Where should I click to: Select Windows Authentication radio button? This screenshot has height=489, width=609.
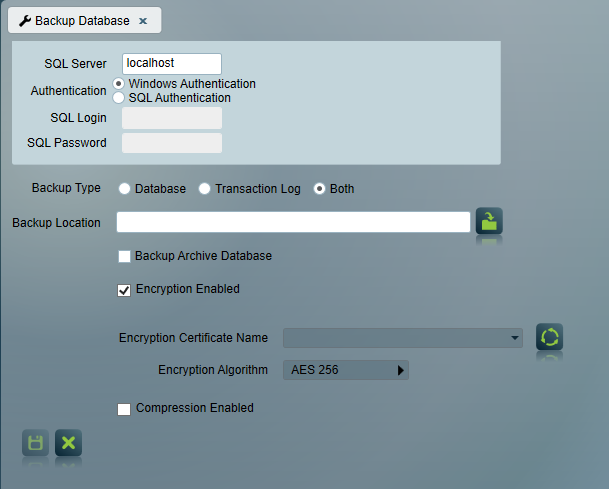(118, 84)
